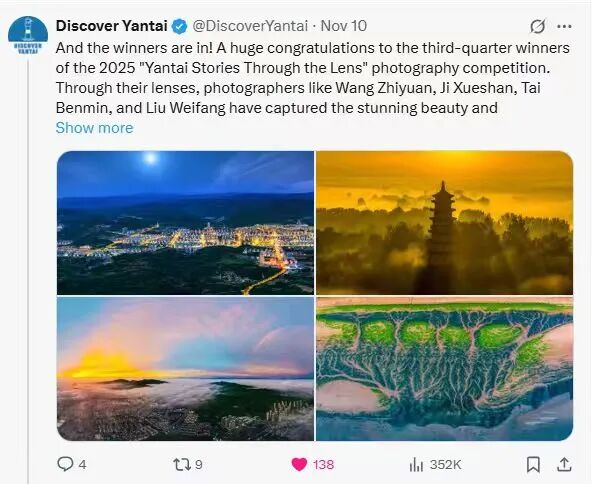
Task: Repost the tweet via retweet icon
Action: click(x=180, y=464)
